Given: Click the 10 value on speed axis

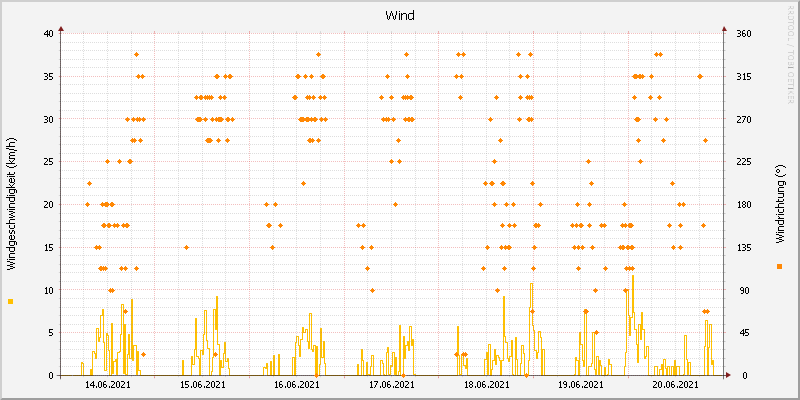Looking at the screenshot, I should point(48,290).
